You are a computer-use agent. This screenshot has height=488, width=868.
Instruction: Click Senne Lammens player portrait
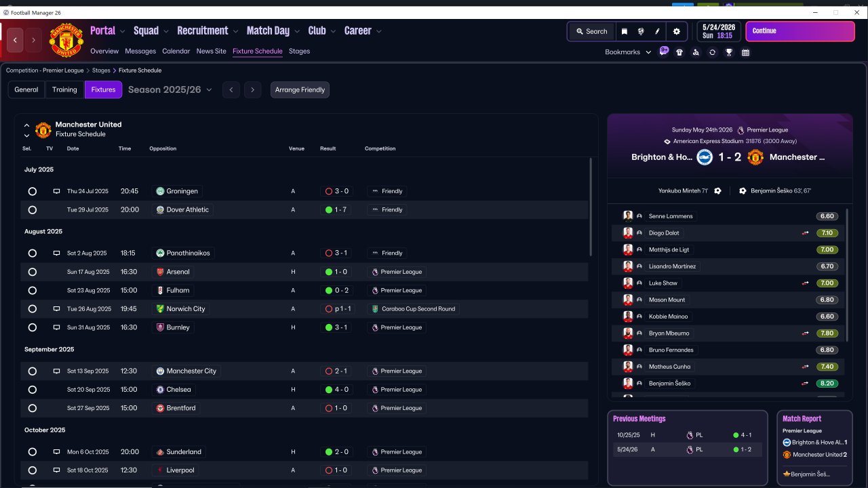pos(628,216)
